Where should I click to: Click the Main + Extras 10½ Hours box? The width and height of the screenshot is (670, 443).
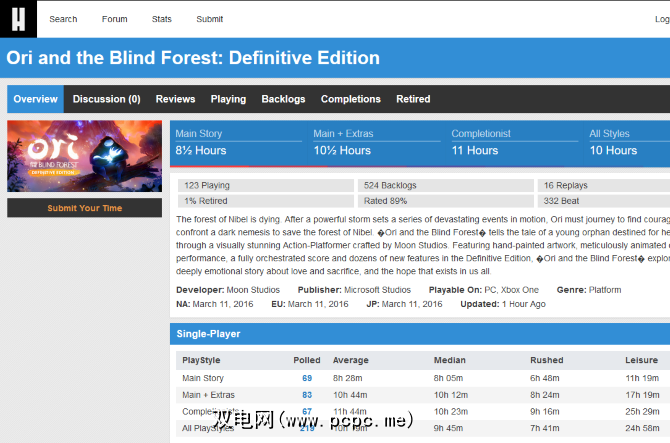(x=377, y=143)
